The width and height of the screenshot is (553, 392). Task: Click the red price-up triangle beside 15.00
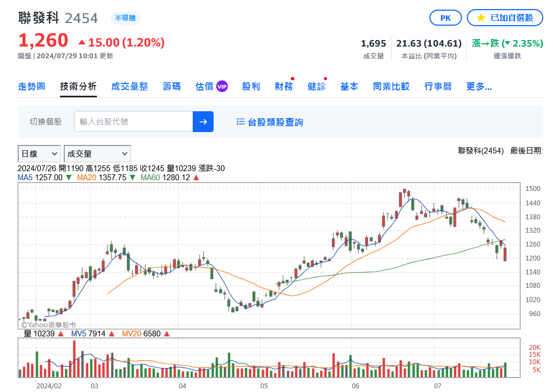(x=82, y=42)
